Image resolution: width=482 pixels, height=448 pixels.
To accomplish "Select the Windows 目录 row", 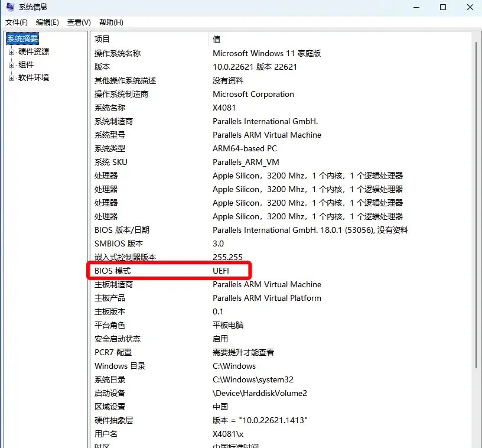I will (281, 366).
